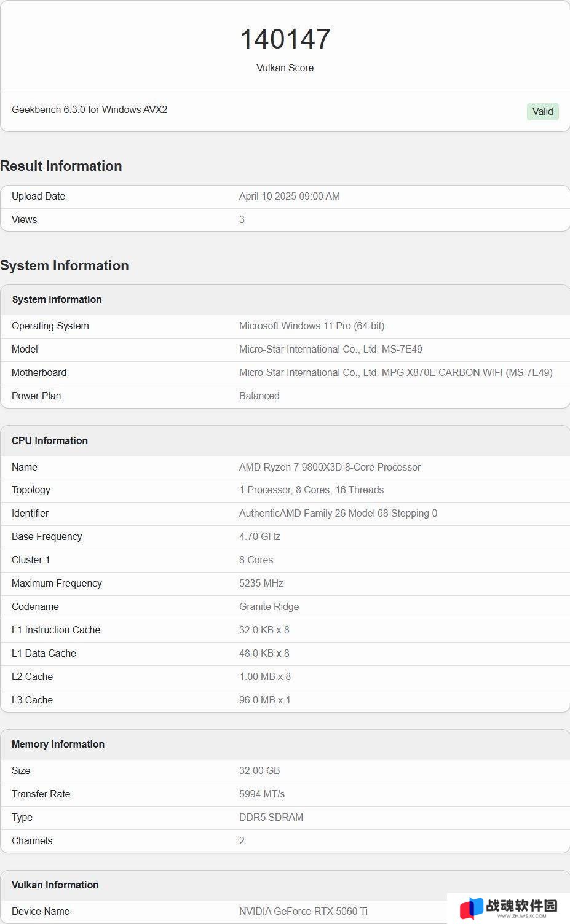
Task: Select the 5235 MHz maximum frequency value
Action: 261,583
